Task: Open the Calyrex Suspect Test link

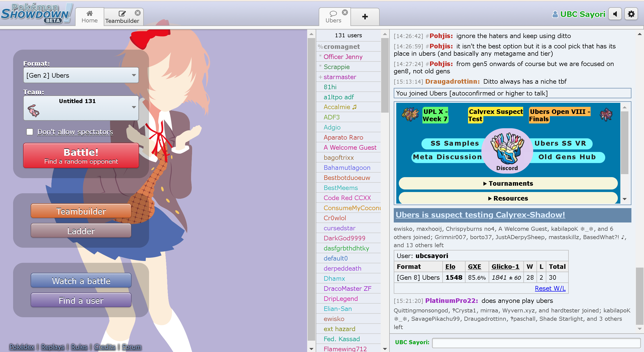Action: [x=495, y=115]
